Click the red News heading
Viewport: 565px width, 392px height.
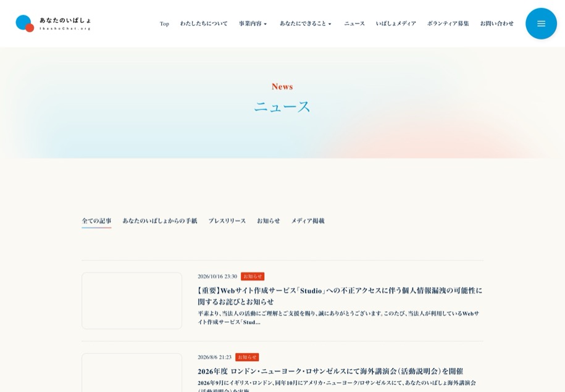282,86
